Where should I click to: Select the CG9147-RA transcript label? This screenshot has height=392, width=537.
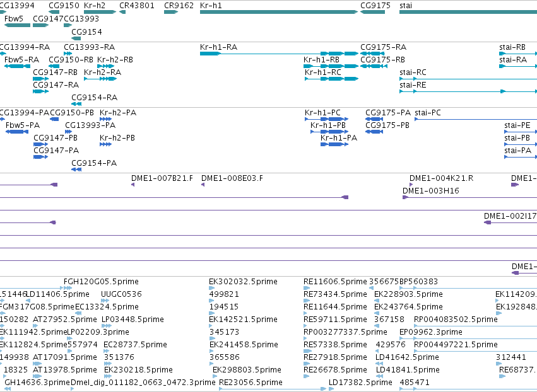[56, 85]
